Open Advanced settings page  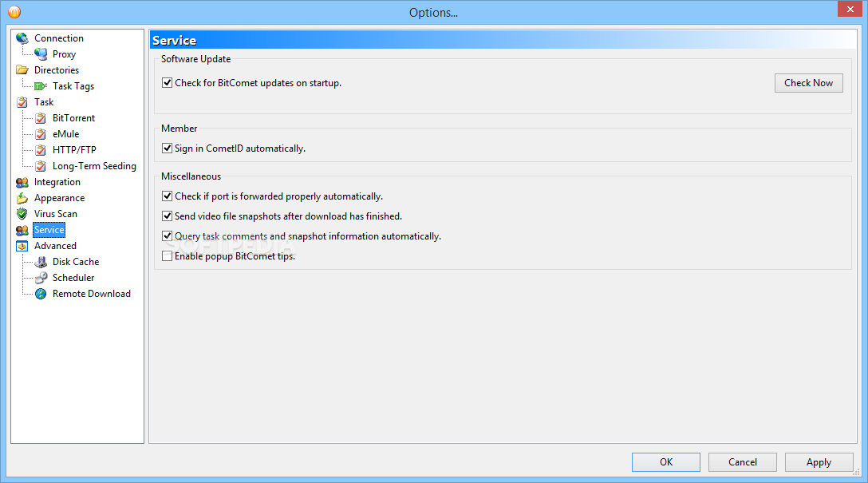click(x=55, y=246)
